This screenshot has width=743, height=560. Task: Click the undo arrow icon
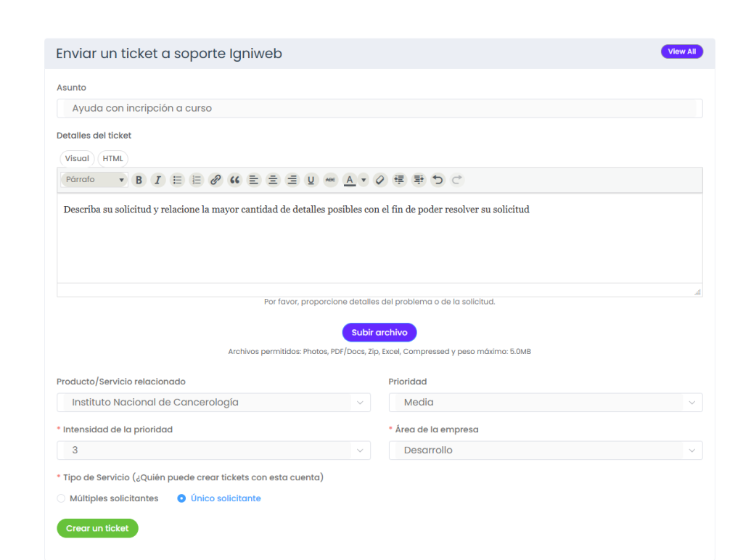coord(438,180)
